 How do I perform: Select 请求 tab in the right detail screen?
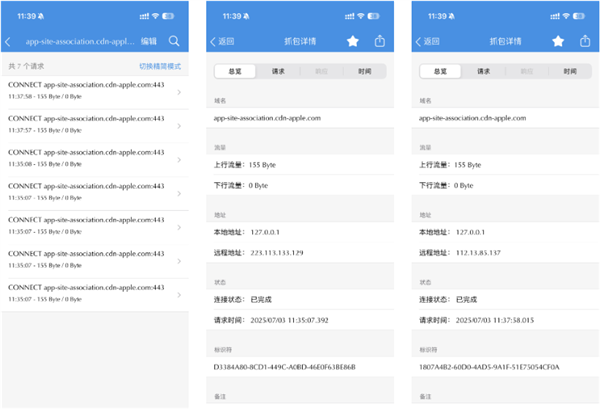point(483,71)
